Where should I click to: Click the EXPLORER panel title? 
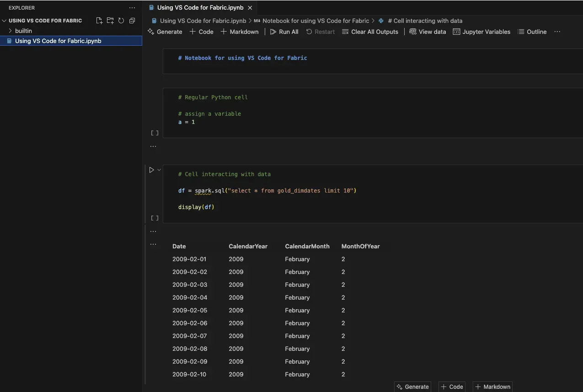21,8
